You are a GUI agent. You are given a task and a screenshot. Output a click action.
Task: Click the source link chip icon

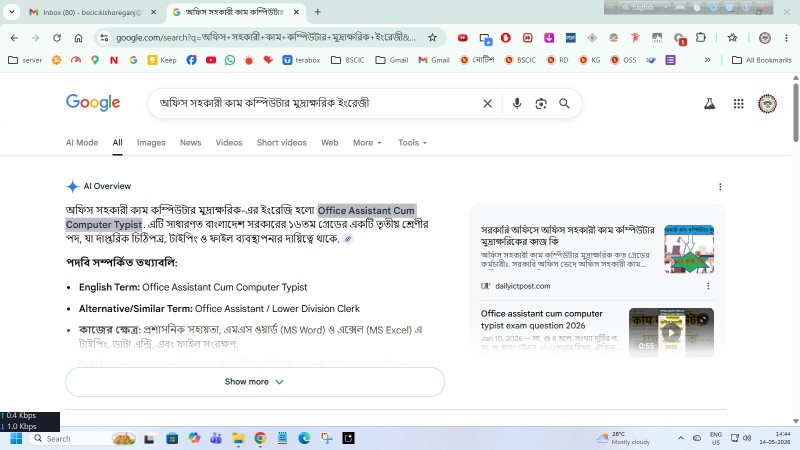[x=348, y=239]
